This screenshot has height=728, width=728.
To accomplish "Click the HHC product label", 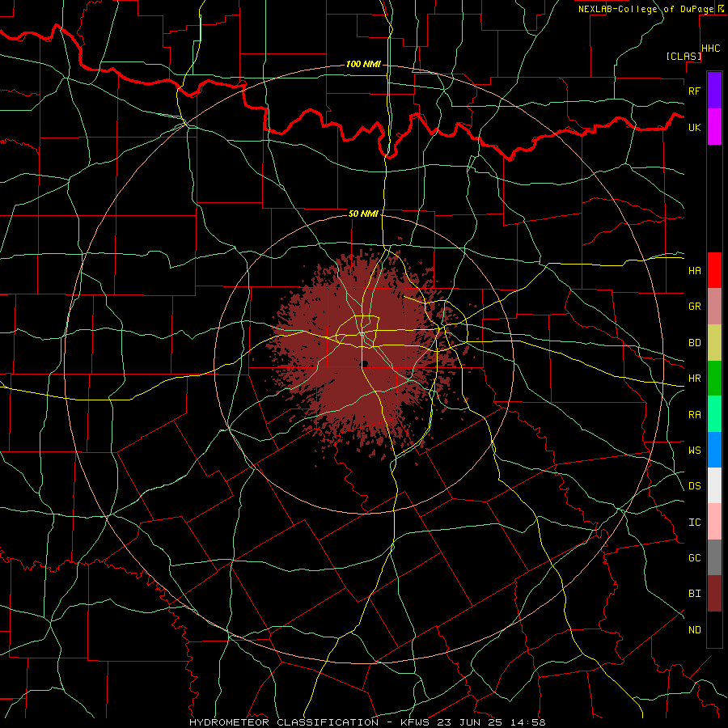I will point(711,49).
